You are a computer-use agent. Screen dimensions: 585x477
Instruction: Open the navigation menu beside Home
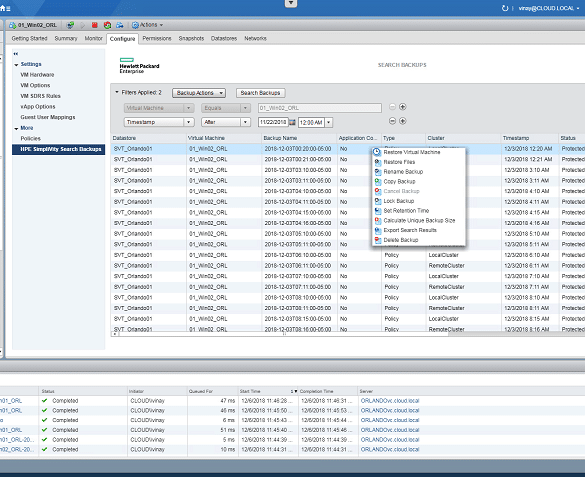pyautogui.click(x=8, y=8)
